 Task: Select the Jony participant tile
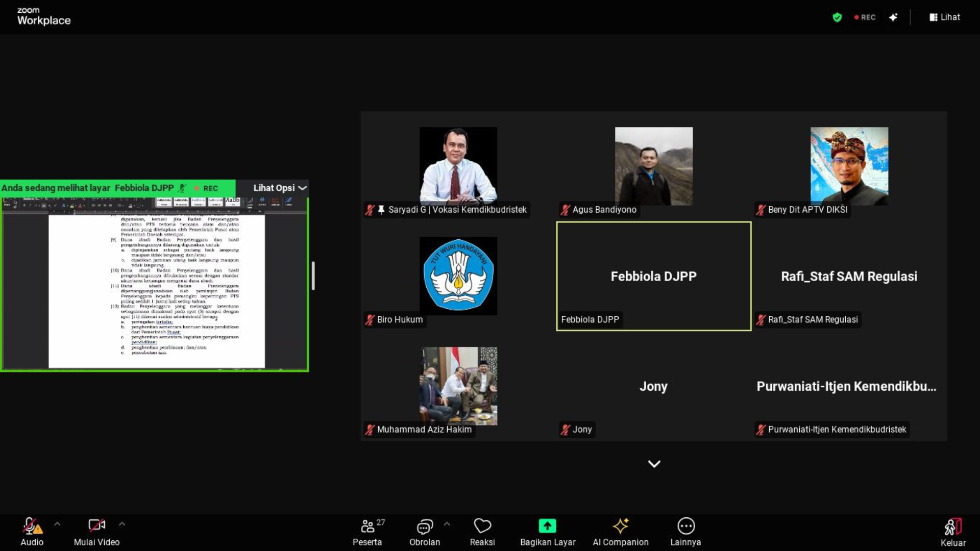pyautogui.click(x=654, y=386)
